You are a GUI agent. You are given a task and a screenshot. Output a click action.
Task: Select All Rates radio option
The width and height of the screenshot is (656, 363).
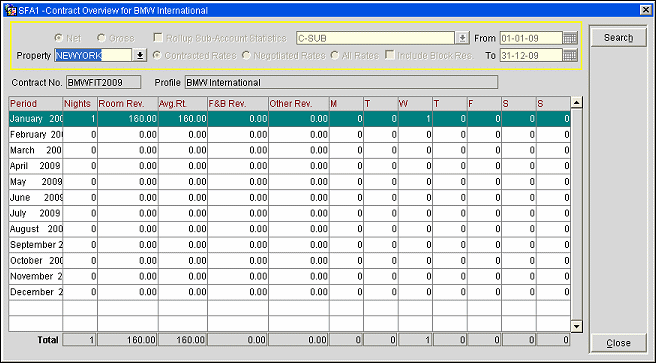pos(335,55)
